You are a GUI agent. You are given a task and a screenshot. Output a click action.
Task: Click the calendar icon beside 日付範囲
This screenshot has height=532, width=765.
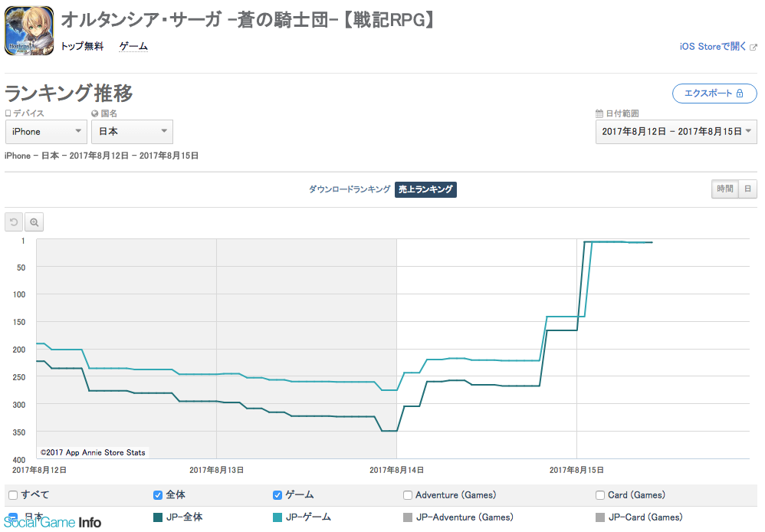[x=599, y=113]
